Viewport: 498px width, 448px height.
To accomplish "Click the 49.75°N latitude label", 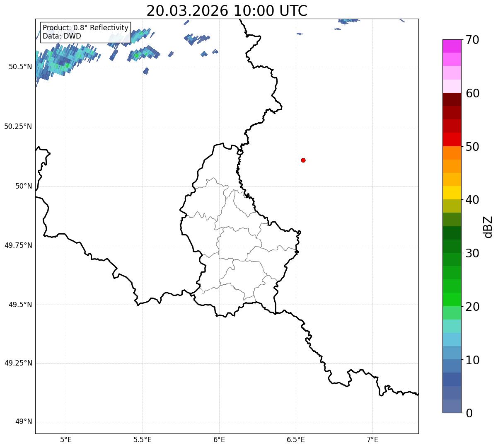I will click(x=18, y=245).
